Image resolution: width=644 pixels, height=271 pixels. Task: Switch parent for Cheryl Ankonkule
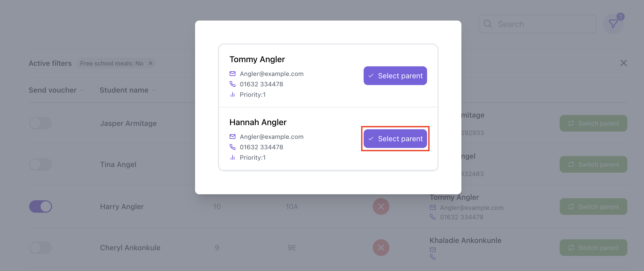[x=594, y=248]
